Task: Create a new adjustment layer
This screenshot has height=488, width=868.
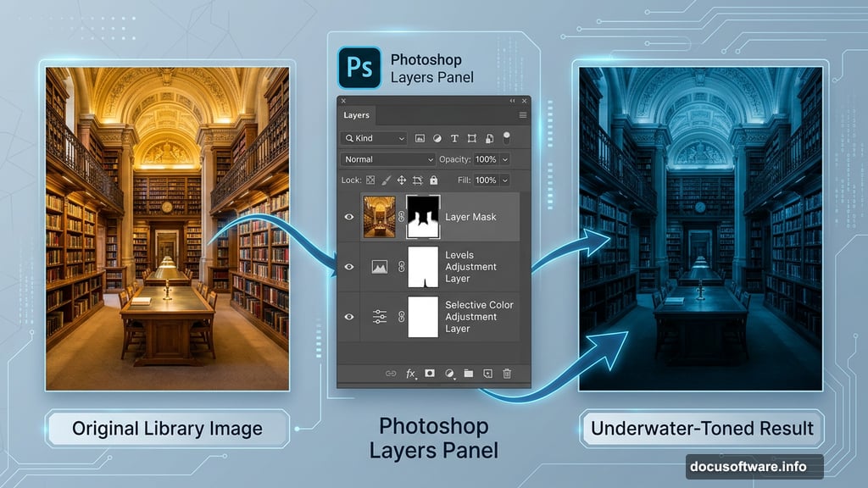Action: click(x=449, y=374)
